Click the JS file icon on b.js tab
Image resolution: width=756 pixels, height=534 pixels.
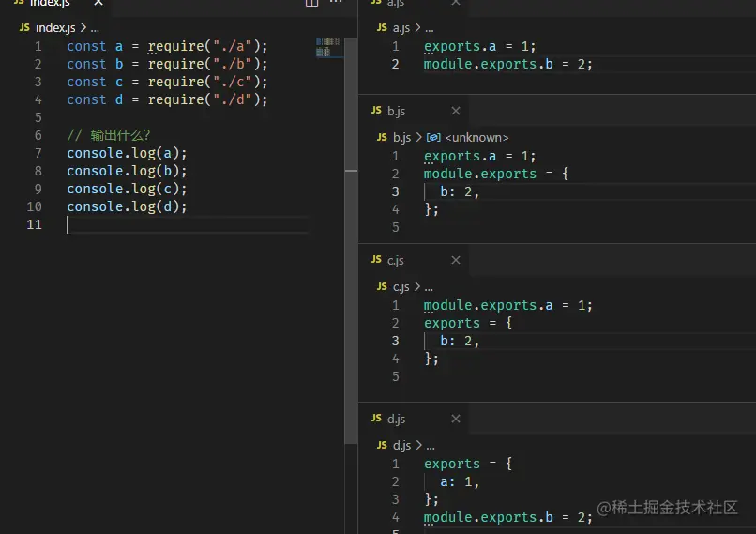(376, 111)
